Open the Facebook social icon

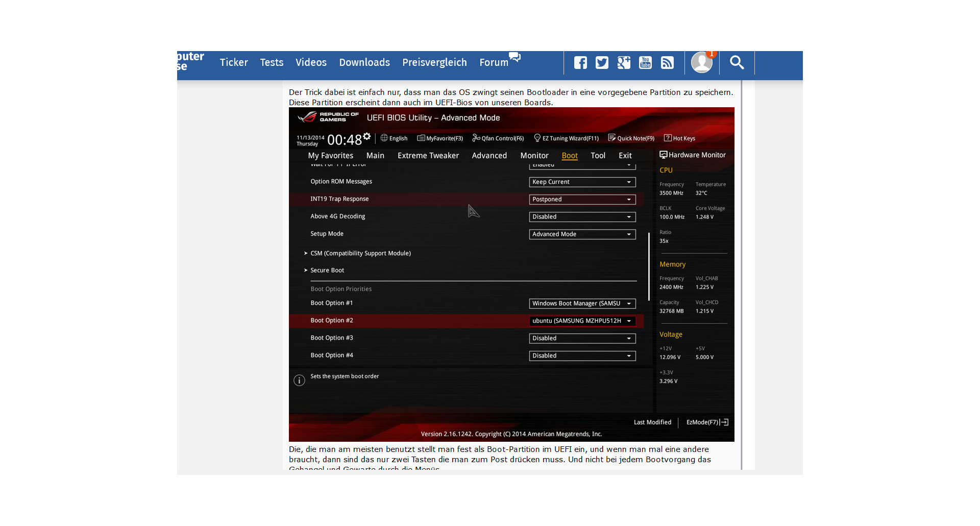580,62
